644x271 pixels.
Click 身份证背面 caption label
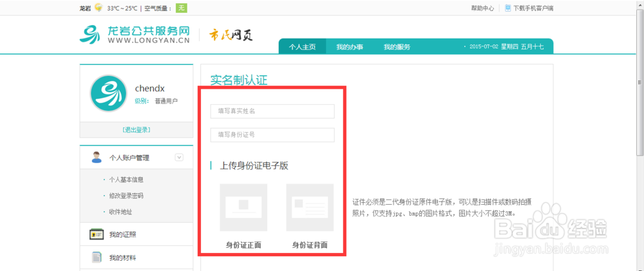[310, 245]
